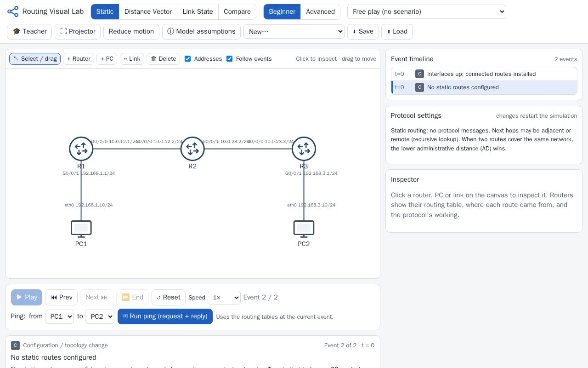The image size is (588, 368).
Task: Click the Play button
Action: pyautogui.click(x=27, y=297)
